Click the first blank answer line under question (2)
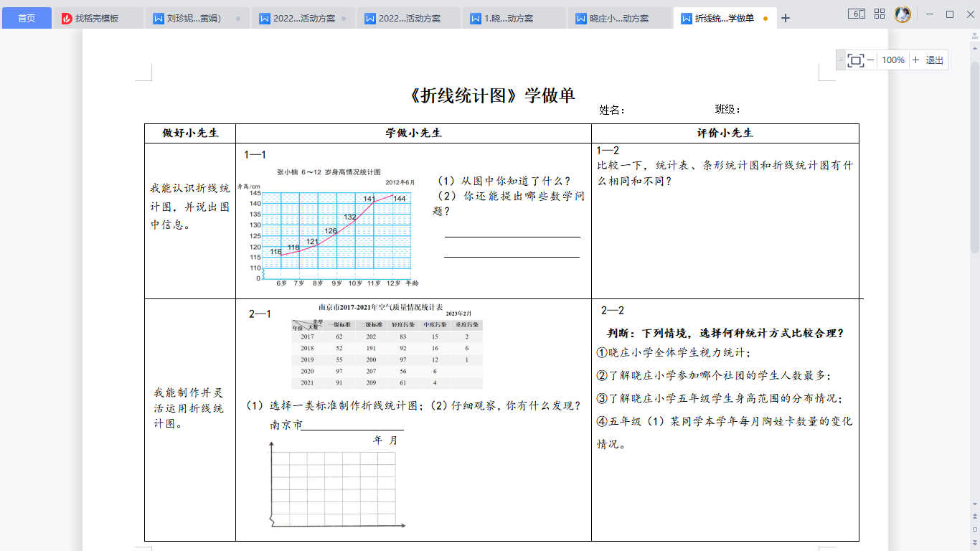The height and width of the screenshot is (551, 980). tap(512, 236)
